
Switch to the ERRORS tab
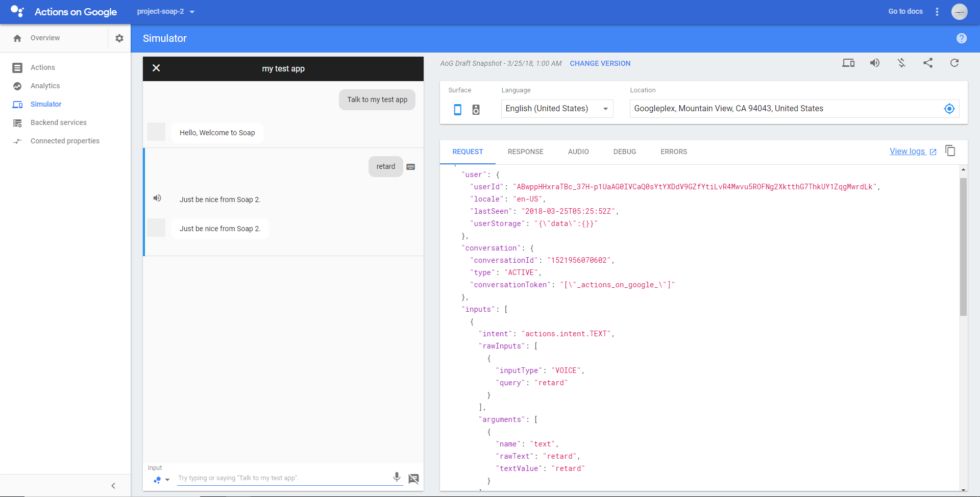(674, 152)
